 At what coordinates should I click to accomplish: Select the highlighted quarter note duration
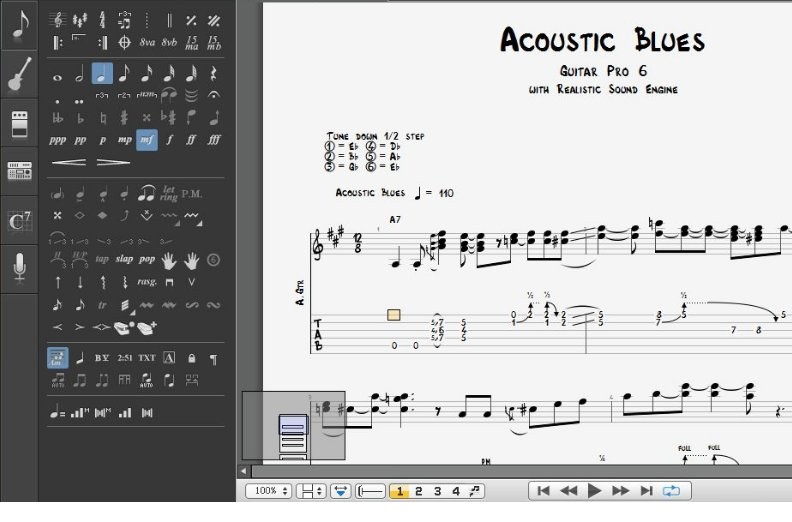coord(102,73)
